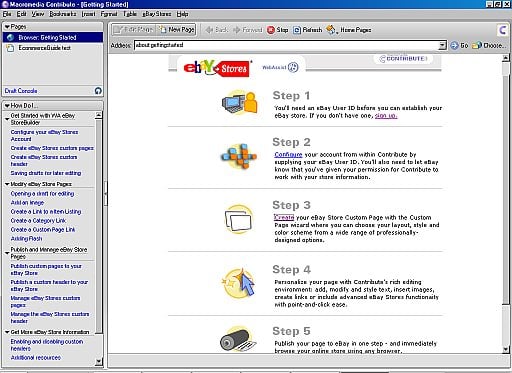This screenshot has height=373, width=512.
Task: Click the Configure link in Step 2
Action: coord(288,154)
